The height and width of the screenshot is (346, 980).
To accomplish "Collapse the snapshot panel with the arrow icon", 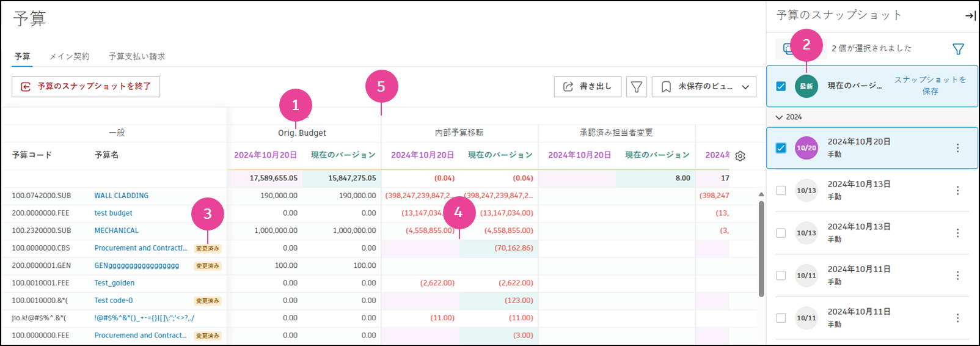I will click(970, 16).
